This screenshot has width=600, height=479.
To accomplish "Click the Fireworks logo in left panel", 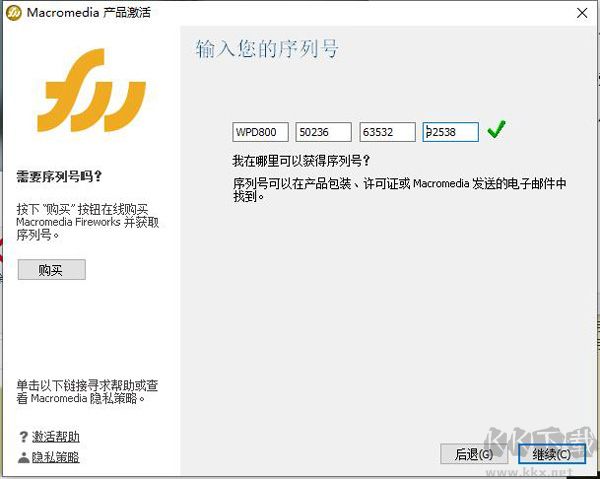I will click(x=91, y=90).
